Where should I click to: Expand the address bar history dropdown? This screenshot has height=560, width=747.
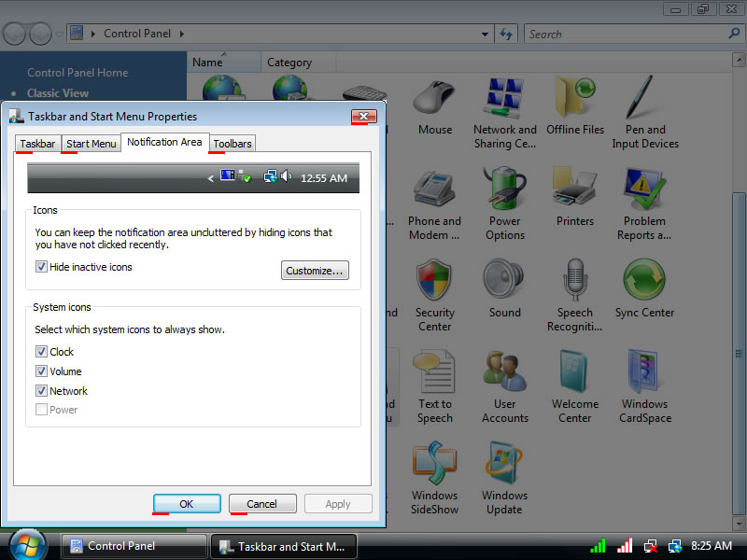(484, 34)
